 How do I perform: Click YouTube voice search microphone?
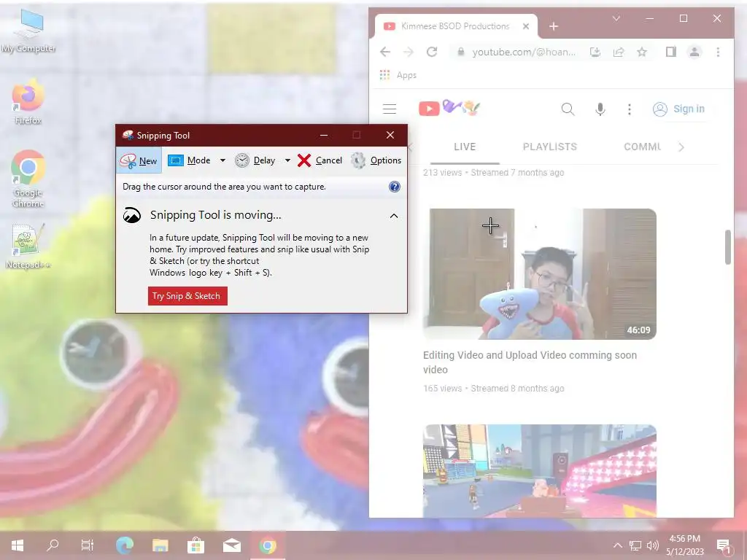(600, 109)
